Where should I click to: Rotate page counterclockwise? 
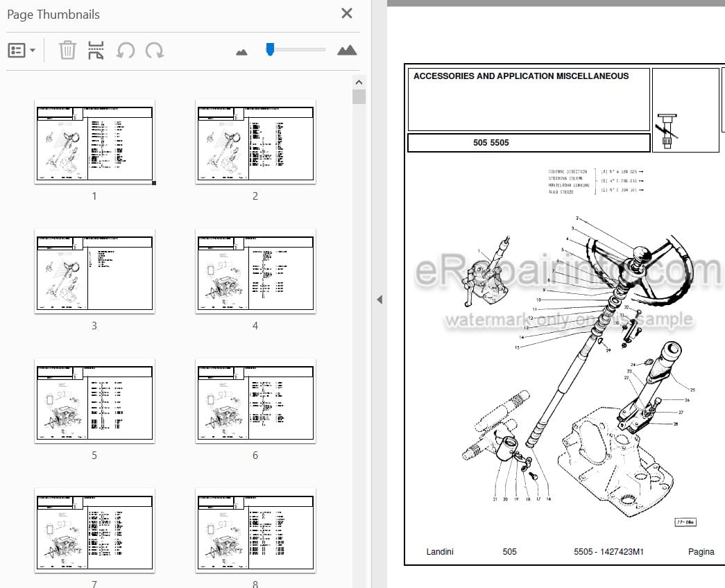[126, 51]
